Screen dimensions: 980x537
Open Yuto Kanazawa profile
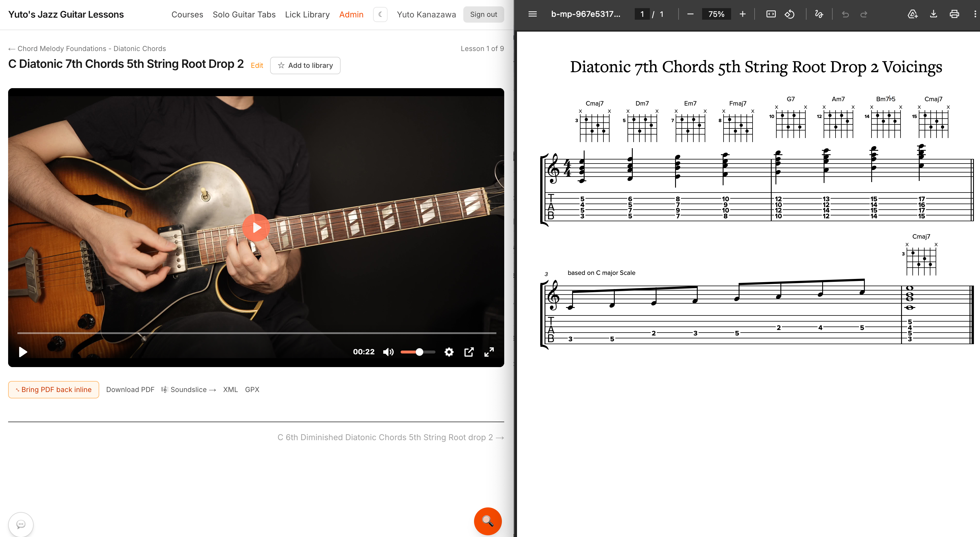(x=426, y=14)
